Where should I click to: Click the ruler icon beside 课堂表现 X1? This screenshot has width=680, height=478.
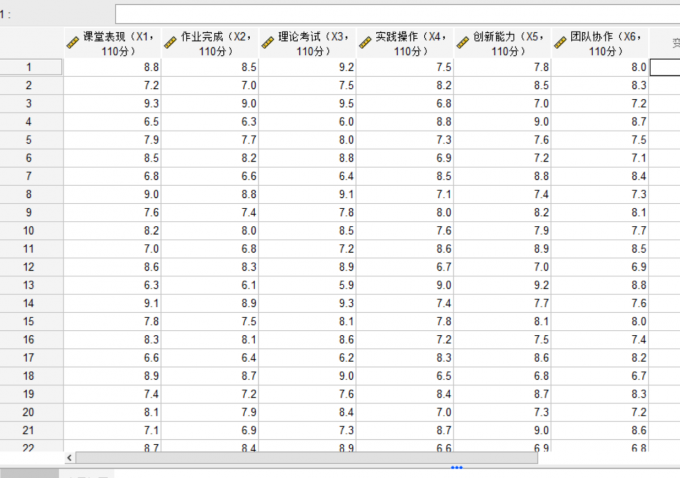click(73, 43)
